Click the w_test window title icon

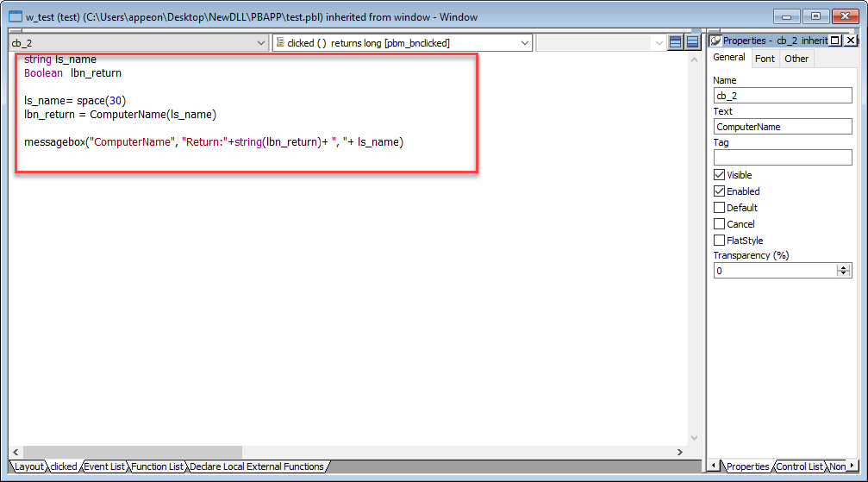(x=15, y=16)
